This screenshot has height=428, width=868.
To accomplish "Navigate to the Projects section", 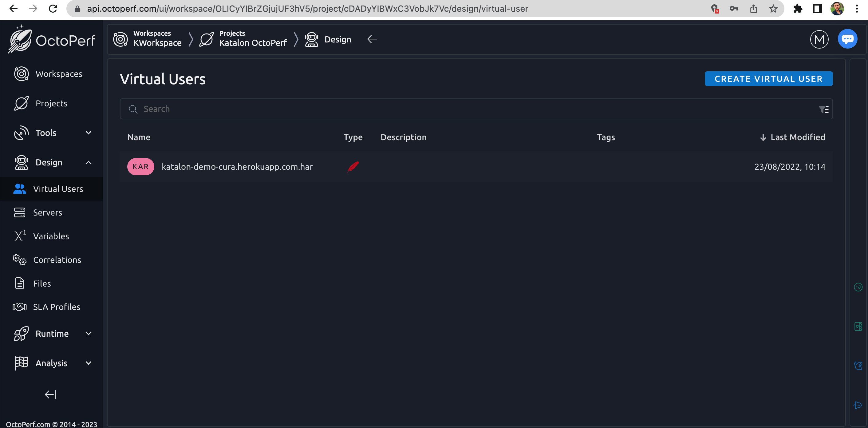I will point(51,103).
